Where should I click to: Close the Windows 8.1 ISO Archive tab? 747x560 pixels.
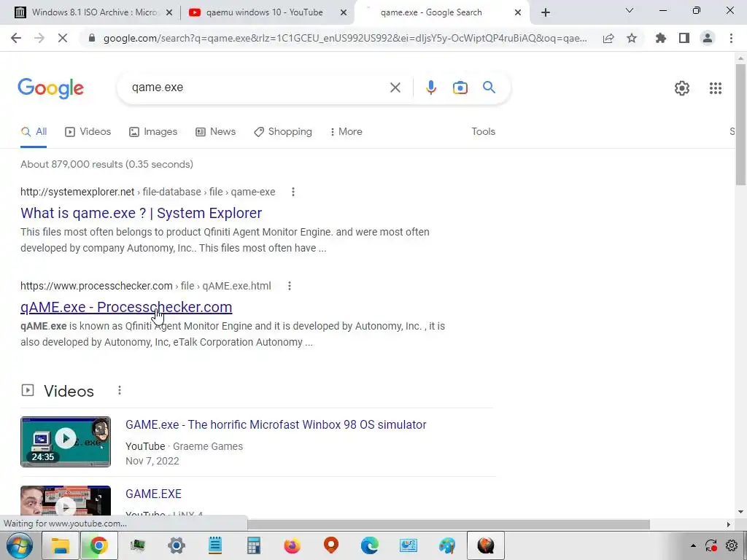click(169, 13)
